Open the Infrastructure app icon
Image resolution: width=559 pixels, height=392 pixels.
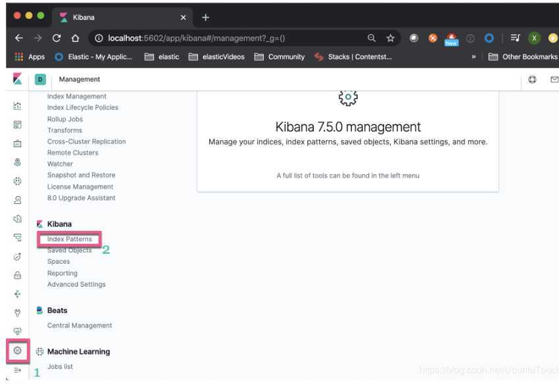tap(17, 200)
